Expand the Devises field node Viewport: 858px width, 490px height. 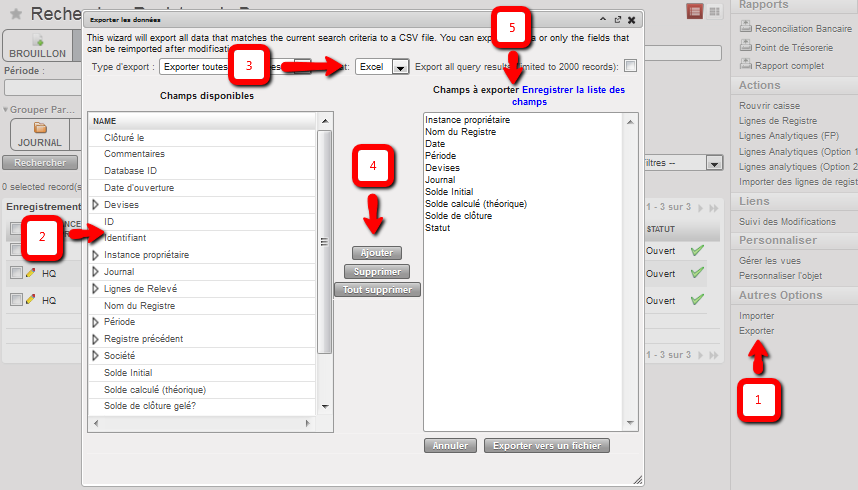tap(95, 204)
